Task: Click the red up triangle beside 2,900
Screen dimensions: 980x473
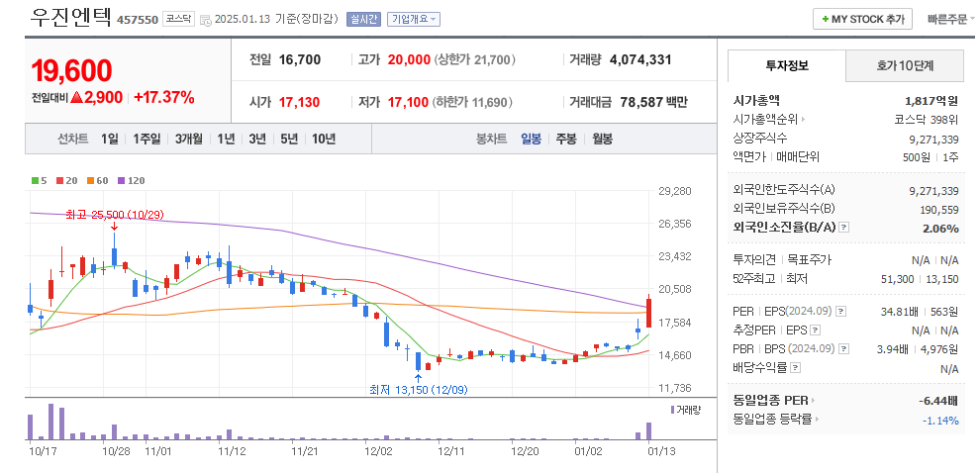Action: tap(77, 98)
